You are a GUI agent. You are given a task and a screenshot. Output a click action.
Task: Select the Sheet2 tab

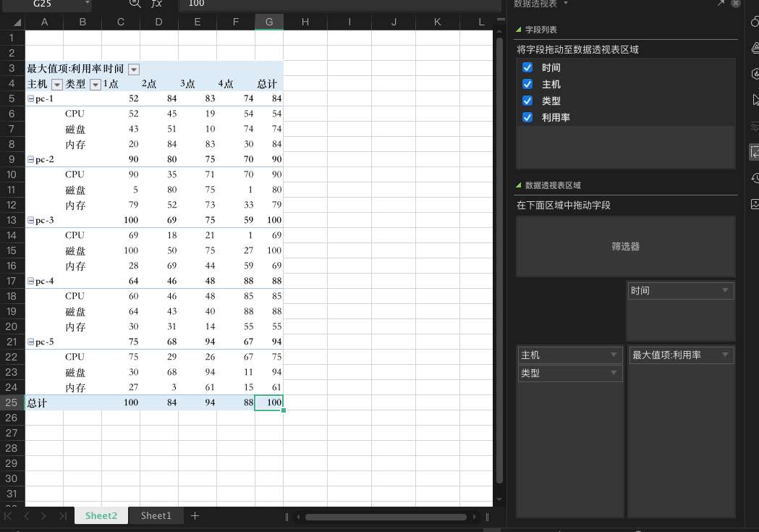coord(101,516)
